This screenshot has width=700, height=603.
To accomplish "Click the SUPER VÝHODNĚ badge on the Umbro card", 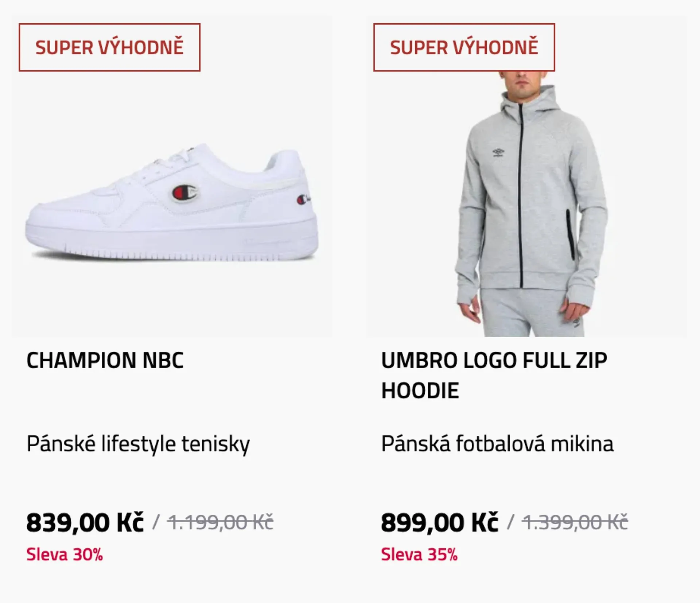I will [464, 47].
